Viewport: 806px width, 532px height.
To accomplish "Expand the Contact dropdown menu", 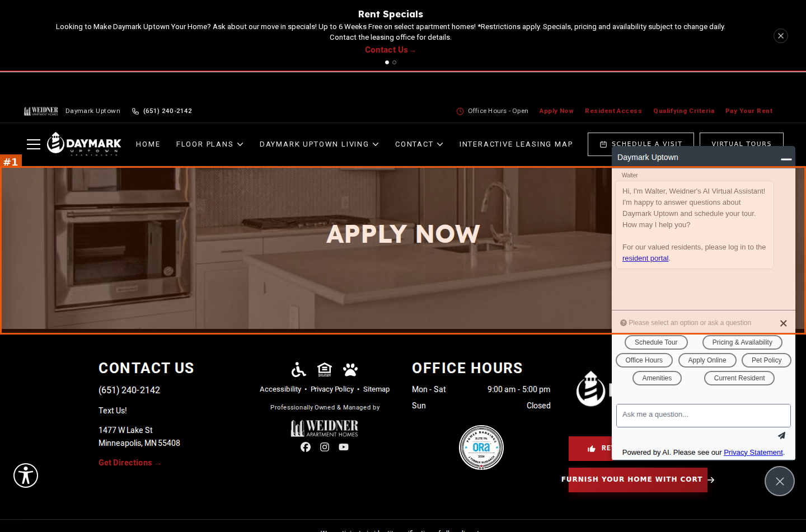I will click(419, 144).
